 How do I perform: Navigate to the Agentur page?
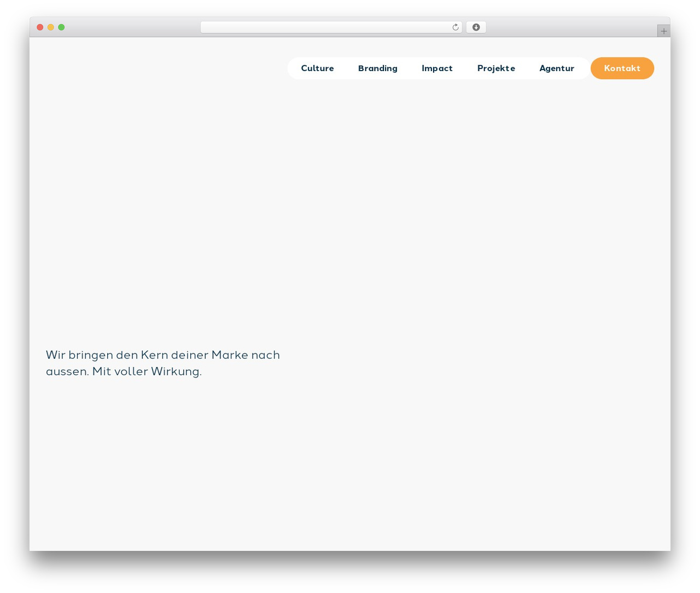click(557, 68)
